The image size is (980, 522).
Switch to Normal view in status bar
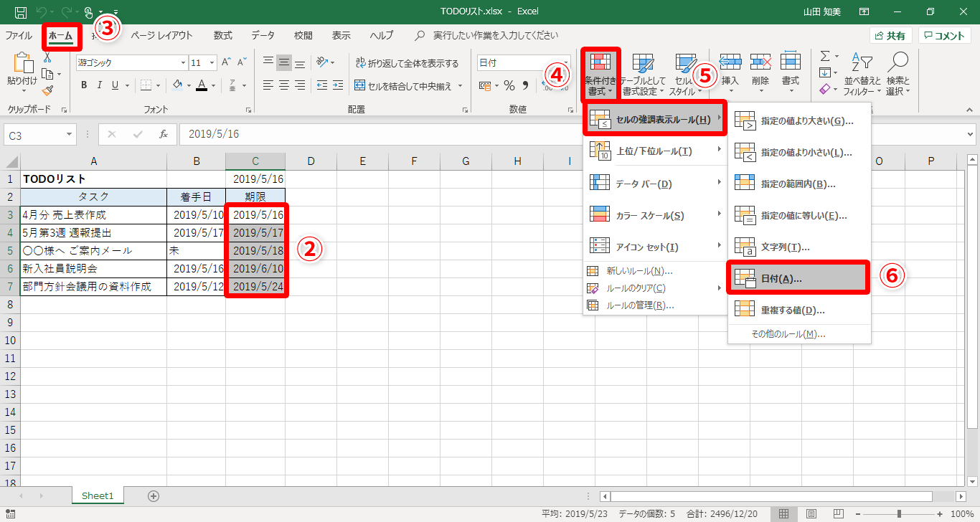point(784,513)
